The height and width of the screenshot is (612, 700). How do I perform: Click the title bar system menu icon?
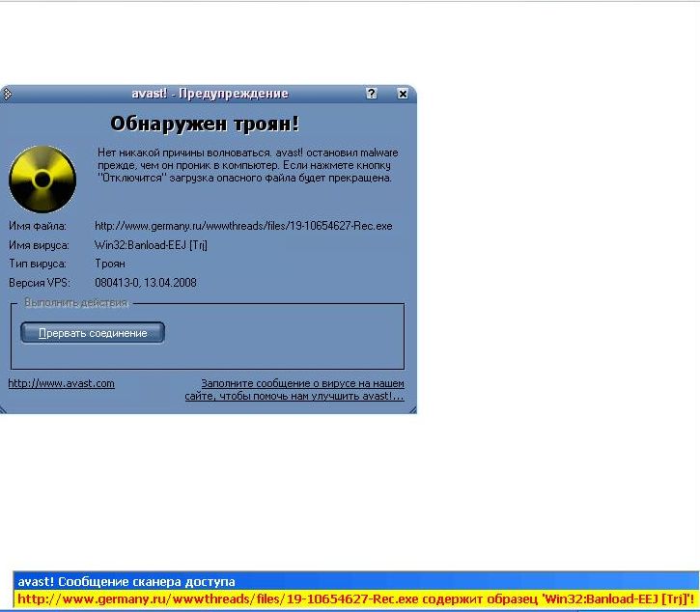click(x=7, y=94)
